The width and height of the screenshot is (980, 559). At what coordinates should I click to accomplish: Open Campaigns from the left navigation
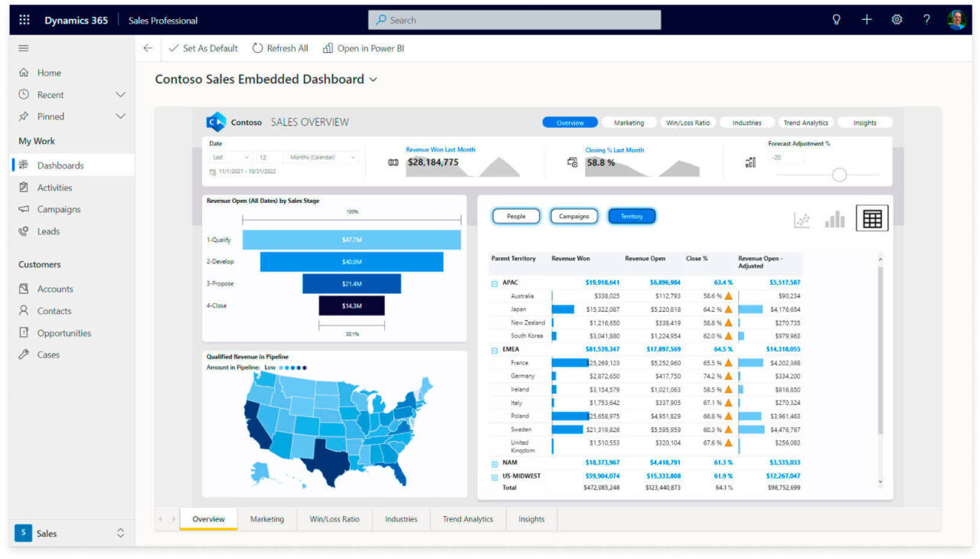[59, 208]
